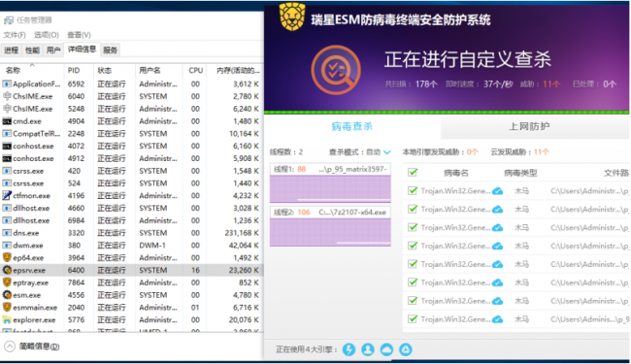Switch to the 服务 tab
631x364 pixels.
tap(110, 50)
